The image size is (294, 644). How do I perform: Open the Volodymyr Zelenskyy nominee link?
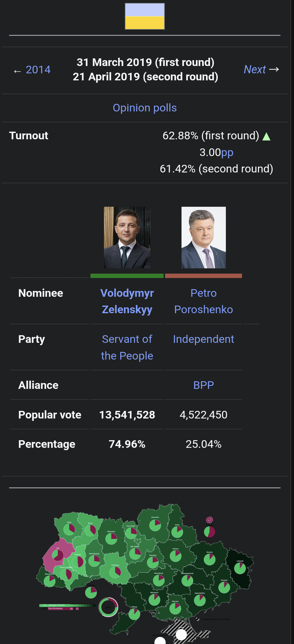[127, 301]
